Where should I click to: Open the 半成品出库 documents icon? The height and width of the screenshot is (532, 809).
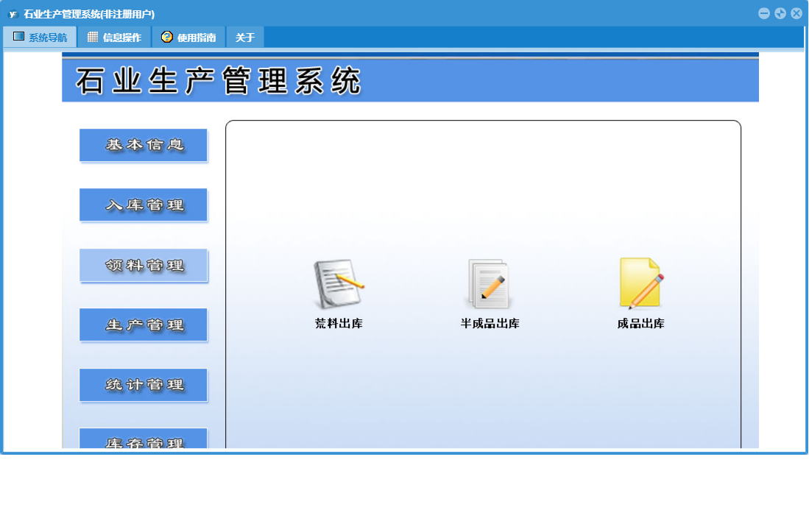coord(489,284)
